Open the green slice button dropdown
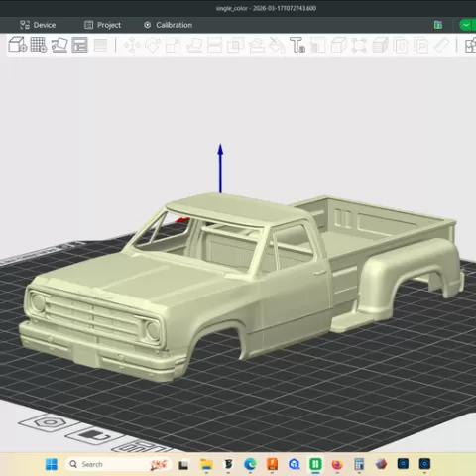The image size is (476, 476). [x=467, y=25]
